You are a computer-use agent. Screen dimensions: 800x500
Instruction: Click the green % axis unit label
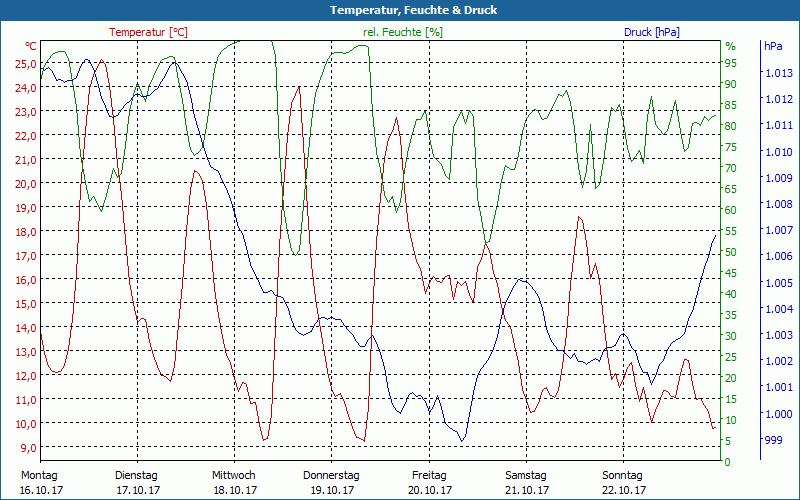[x=730, y=46]
